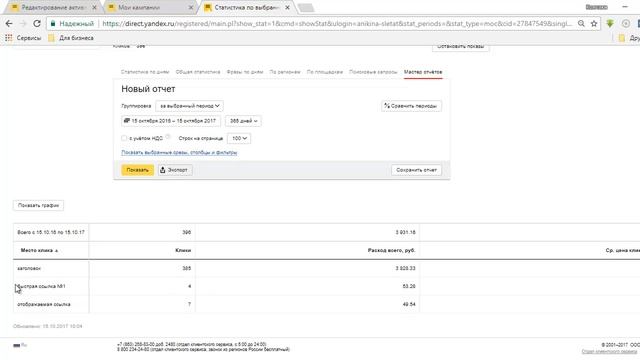Screen dimensions: 640x360
Task: Click the 7 clicks cell
Action: click(x=189, y=304)
